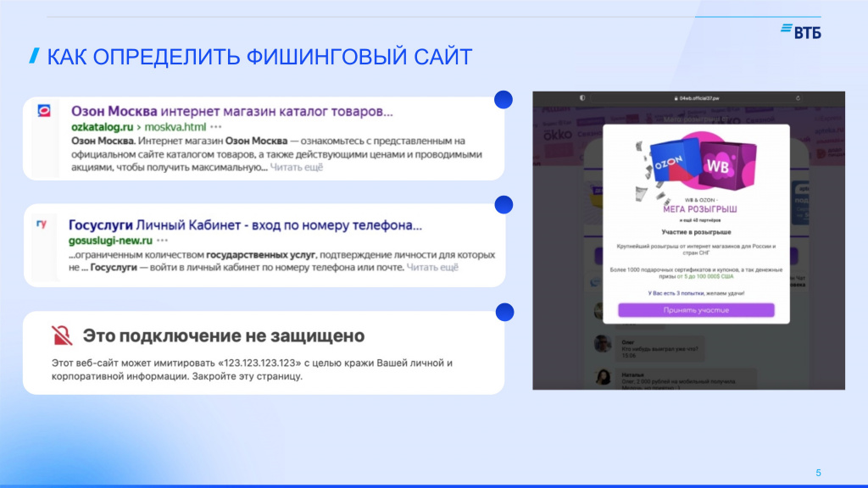The width and height of the screenshot is (868, 488).
Task: Click the ozkatalog.ru URL
Action: click(x=103, y=127)
